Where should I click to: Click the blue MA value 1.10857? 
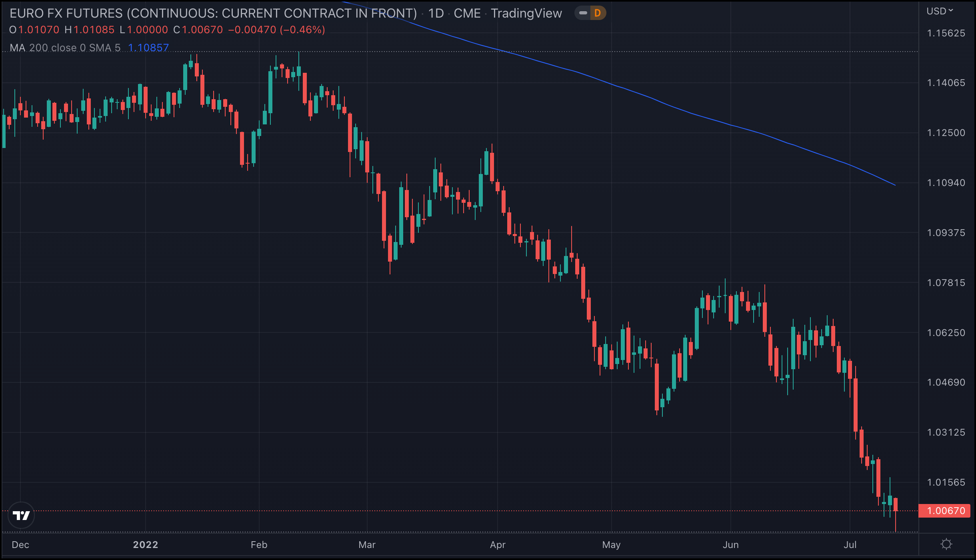tap(148, 48)
